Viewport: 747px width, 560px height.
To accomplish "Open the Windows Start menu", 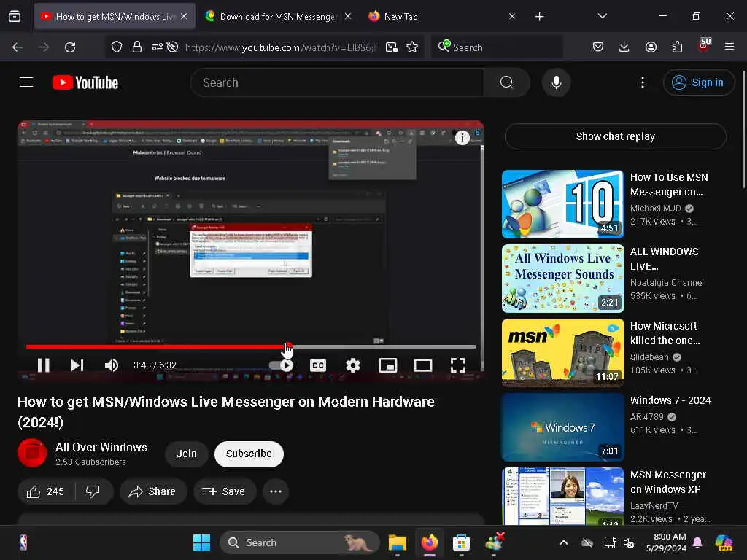I will [201, 542].
